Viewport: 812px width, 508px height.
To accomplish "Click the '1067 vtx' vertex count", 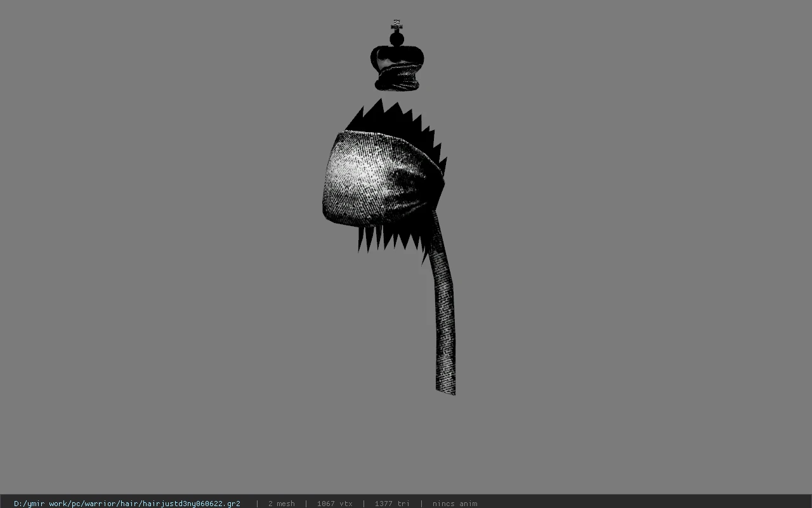I will (x=334, y=504).
